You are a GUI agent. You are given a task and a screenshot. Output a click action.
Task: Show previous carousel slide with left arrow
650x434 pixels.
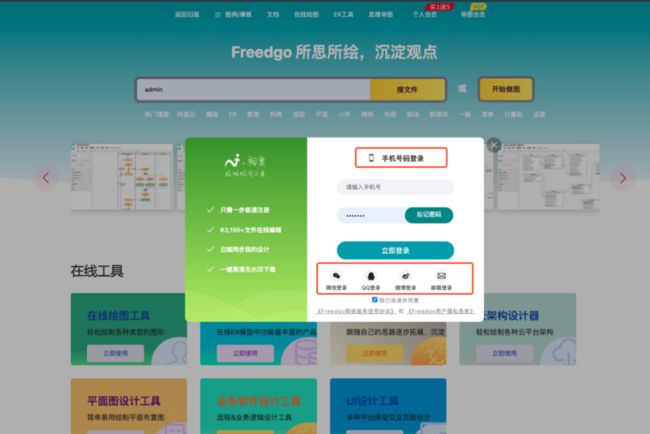coord(46,178)
